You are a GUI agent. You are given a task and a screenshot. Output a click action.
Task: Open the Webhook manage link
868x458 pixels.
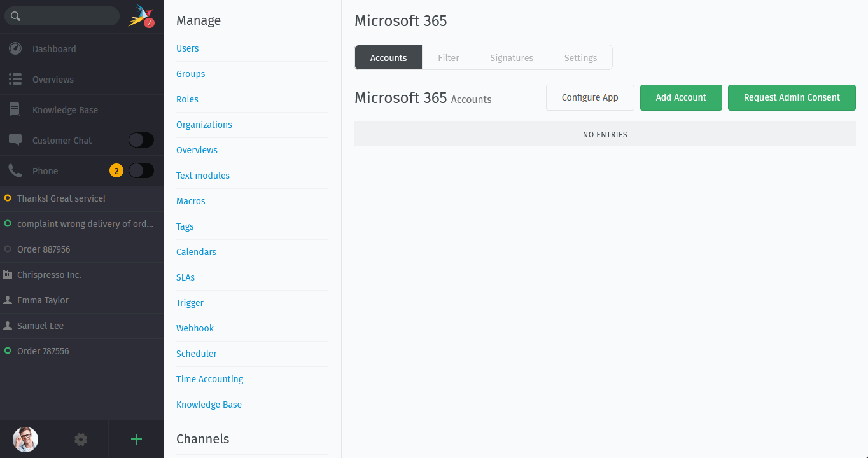point(195,328)
